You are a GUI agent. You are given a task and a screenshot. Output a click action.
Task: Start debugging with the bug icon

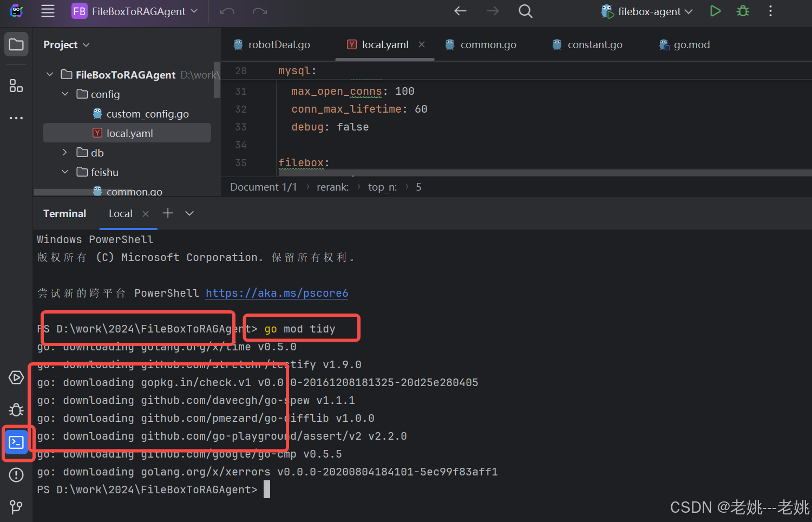pyautogui.click(x=743, y=11)
